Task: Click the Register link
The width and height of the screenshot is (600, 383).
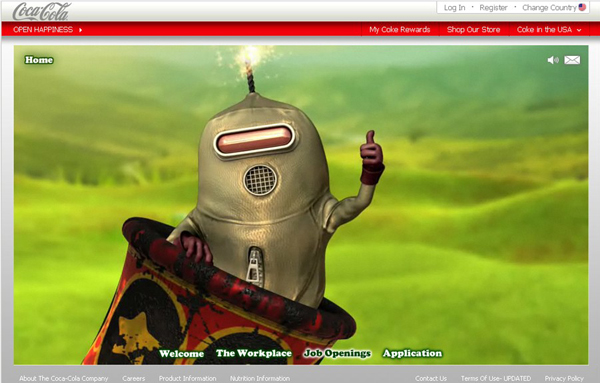Action: coord(493,8)
